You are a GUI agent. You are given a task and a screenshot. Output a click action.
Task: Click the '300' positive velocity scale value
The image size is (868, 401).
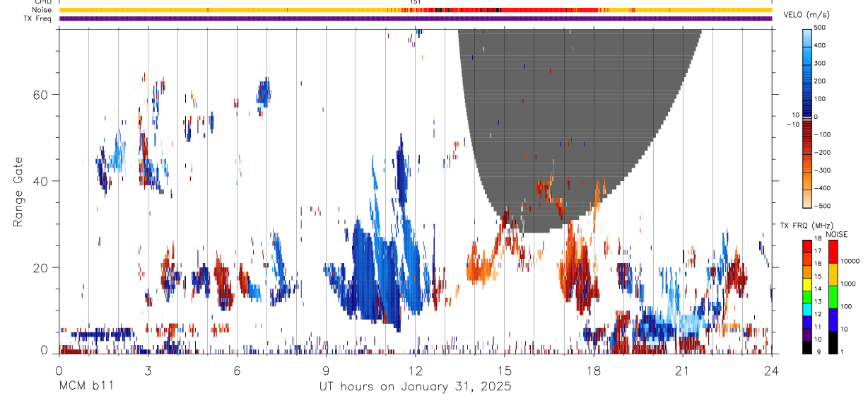820,64
